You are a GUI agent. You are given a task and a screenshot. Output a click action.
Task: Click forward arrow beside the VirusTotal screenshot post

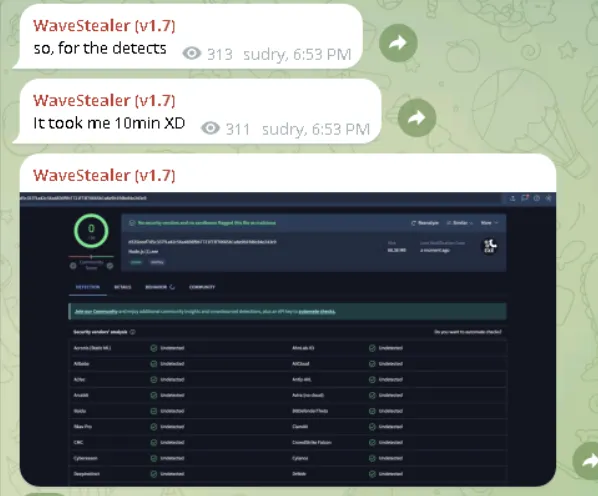click(588, 461)
